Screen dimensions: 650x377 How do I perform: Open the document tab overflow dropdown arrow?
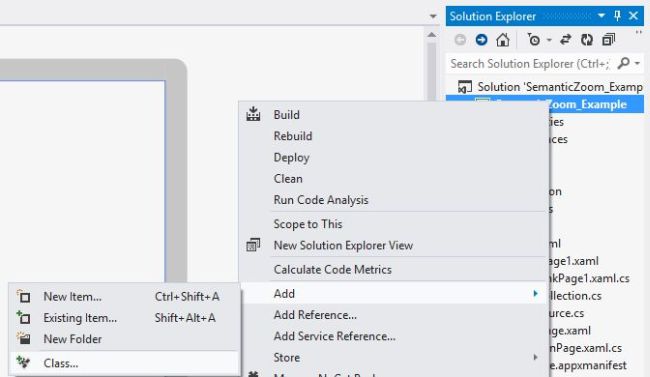click(x=433, y=16)
